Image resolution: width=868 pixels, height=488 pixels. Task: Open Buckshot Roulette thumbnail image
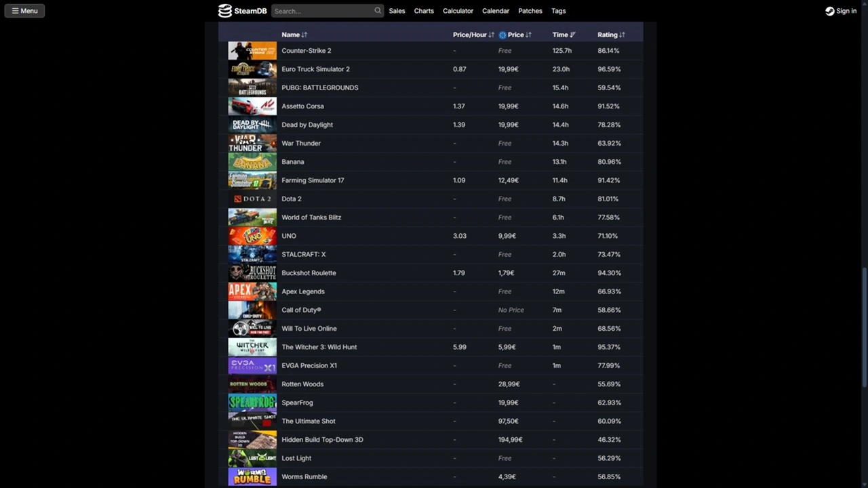click(252, 273)
